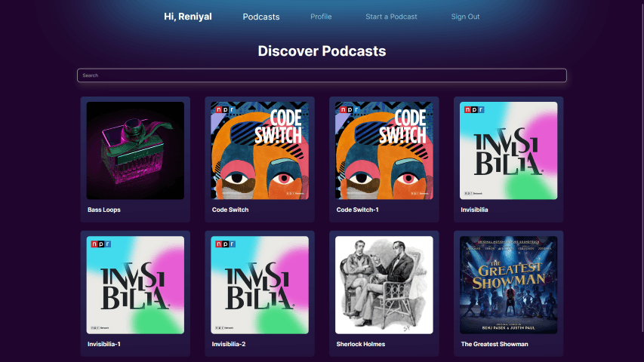Image resolution: width=644 pixels, height=362 pixels.
Task: Select the Code Switch cover art
Action: 260,151
